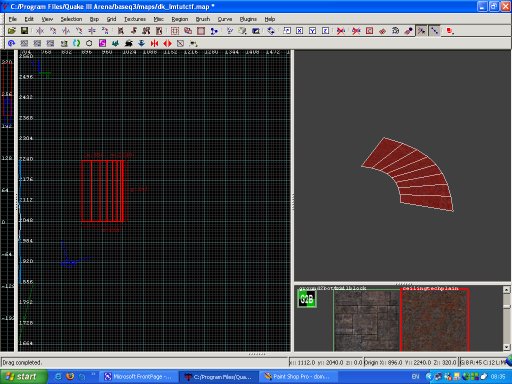The width and height of the screenshot is (512, 384).
Task: Click the red square icon ending the top toolbar
Action: point(450,31)
